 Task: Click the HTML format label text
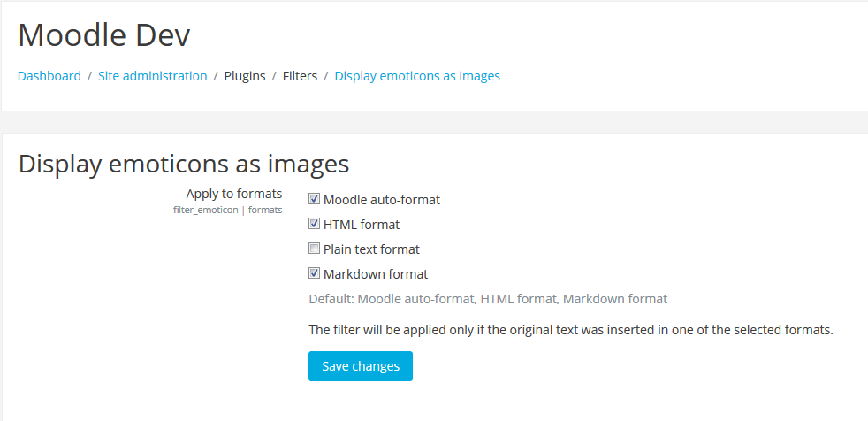(362, 225)
